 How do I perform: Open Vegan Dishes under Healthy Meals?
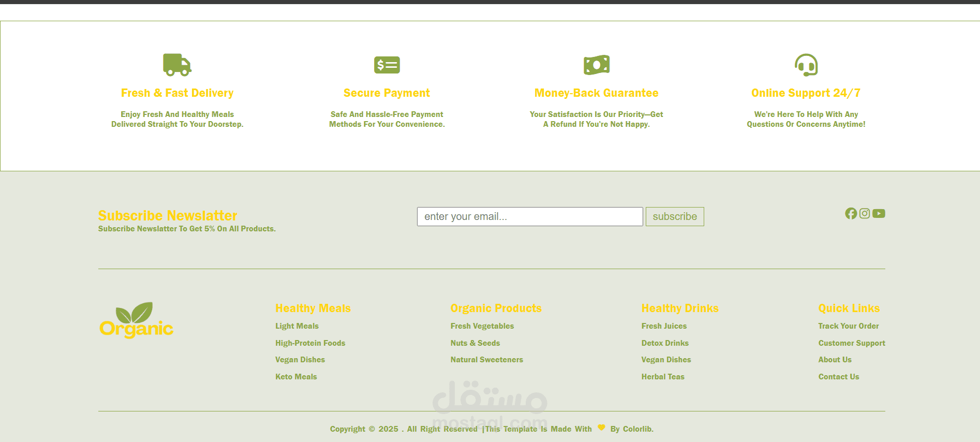(300, 360)
